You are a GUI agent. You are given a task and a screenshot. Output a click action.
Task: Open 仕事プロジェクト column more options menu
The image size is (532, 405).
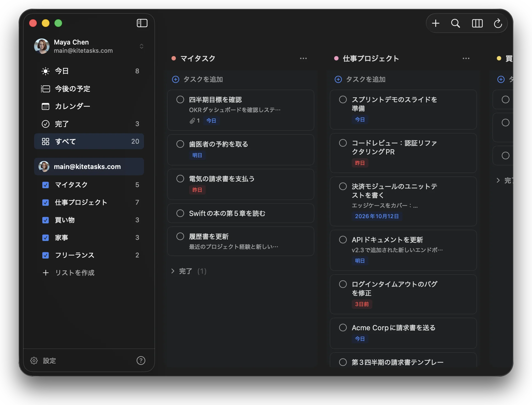(x=466, y=58)
